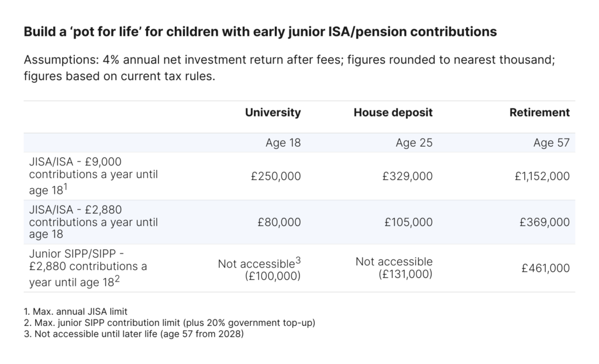
Task: Click the Junior SIPP/SIPP row label
Action: [x=88, y=268]
